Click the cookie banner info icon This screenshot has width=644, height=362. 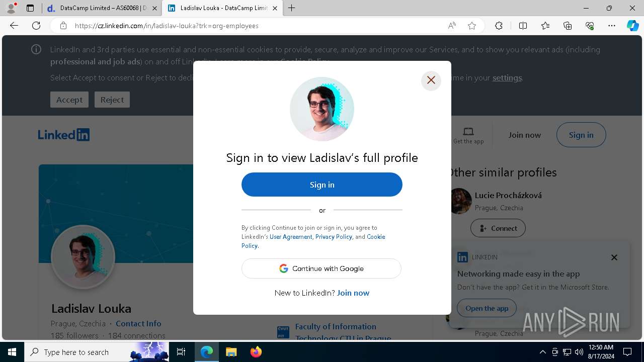36,49
